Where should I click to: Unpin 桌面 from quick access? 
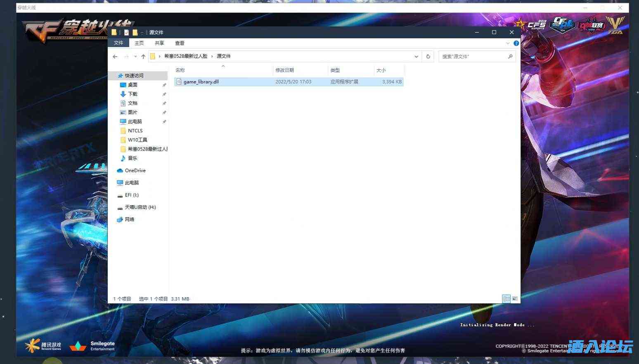pos(164,85)
